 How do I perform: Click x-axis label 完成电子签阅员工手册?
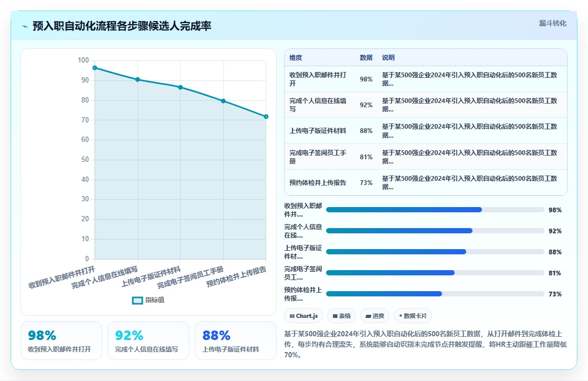click(x=190, y=277)
